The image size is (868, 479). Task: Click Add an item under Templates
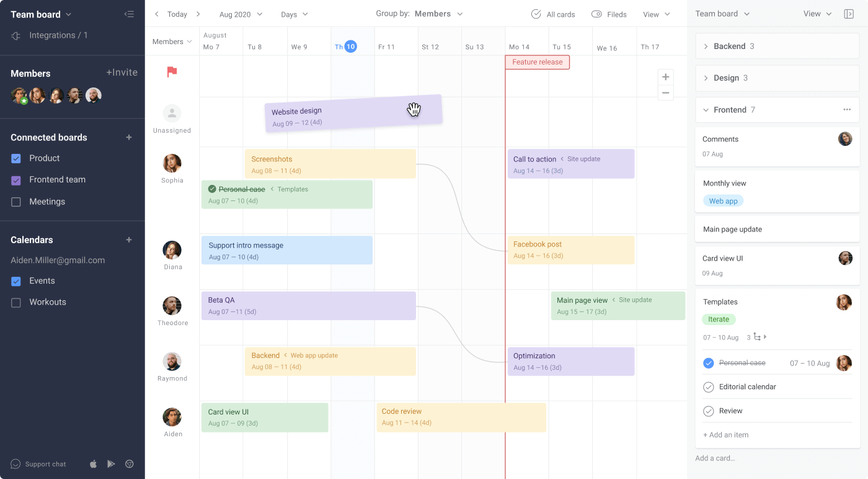(726, 434)
